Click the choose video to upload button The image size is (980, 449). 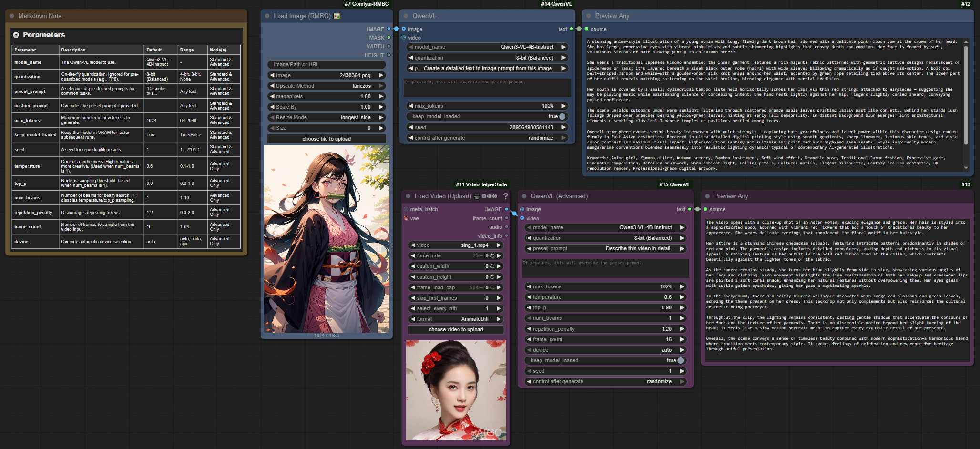(456, 329)
